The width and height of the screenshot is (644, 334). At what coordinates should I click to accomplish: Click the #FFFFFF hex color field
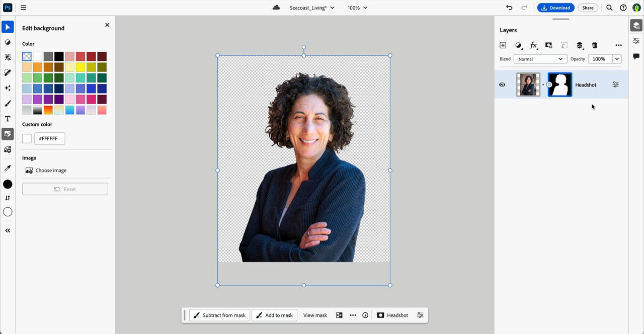50,139
